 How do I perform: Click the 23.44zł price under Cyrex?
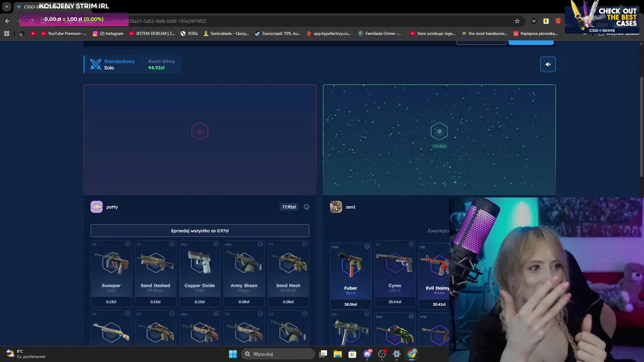[395, 302]
